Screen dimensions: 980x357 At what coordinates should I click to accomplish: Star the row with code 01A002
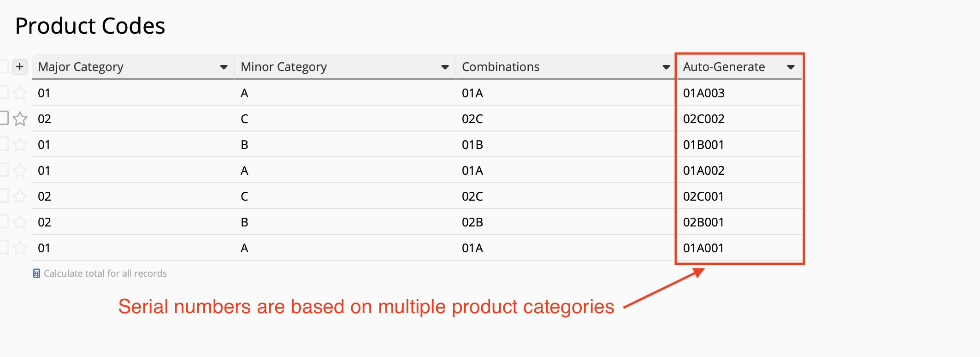20,171
